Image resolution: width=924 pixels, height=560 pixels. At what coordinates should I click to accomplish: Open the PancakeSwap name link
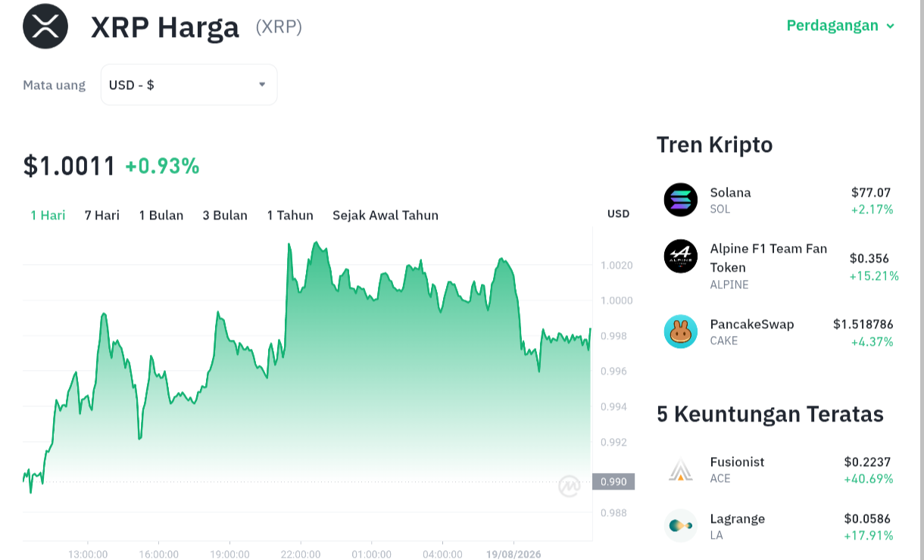pyautogui.click(x=752, y=324)
